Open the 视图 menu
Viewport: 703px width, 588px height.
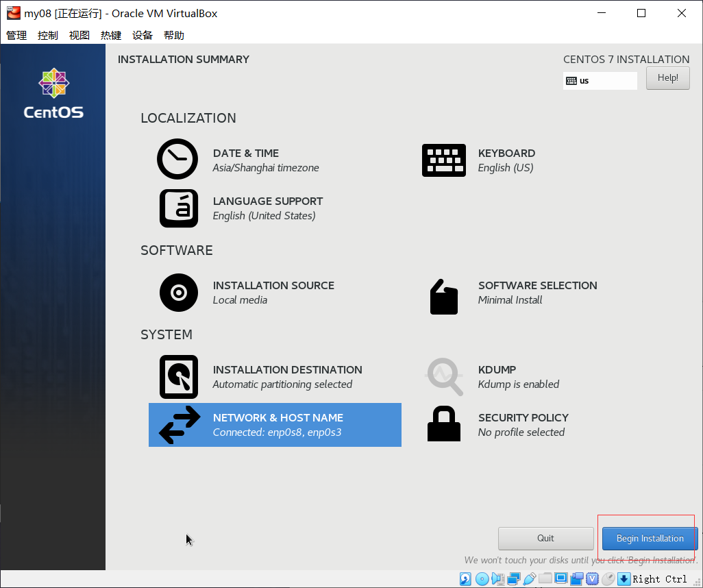(x=79, y=36)
